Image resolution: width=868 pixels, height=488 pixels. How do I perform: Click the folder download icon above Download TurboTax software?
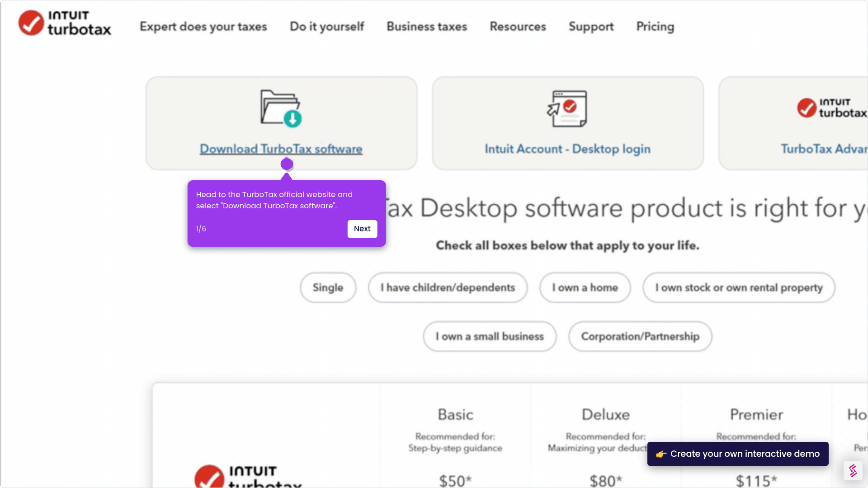pos(281,108)
